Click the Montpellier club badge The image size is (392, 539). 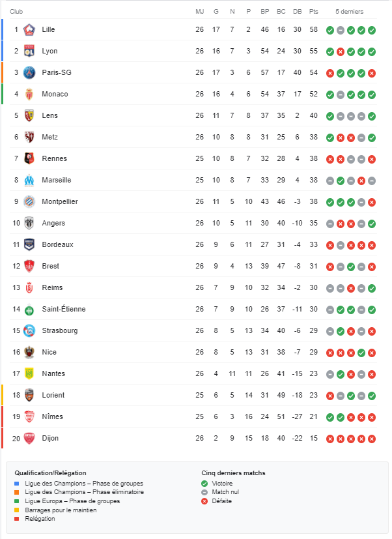click(29, 201)
